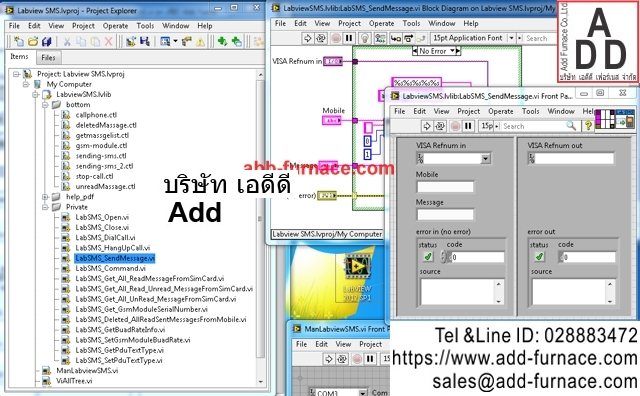640x396 pixels.
Task: Open COM3 port dropdown in ManLabviewSMS window
Action: pos(362,393)
